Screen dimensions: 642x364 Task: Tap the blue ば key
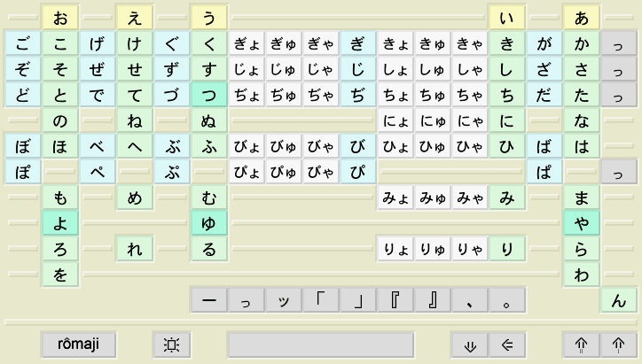click(x=544, y=146)
